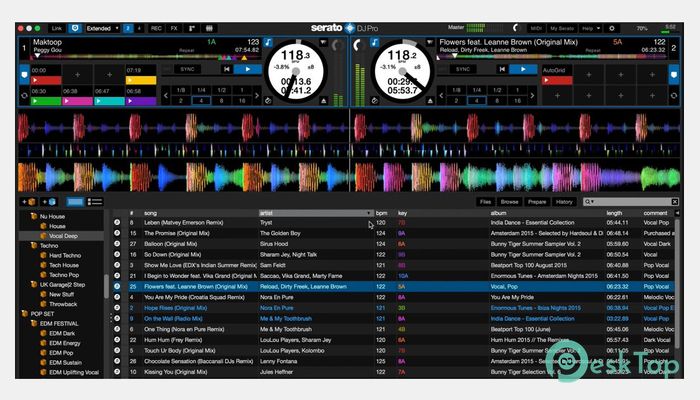Switch to loops tab icon on deck 2
The image size is (700, 400).
pos(674,96)
